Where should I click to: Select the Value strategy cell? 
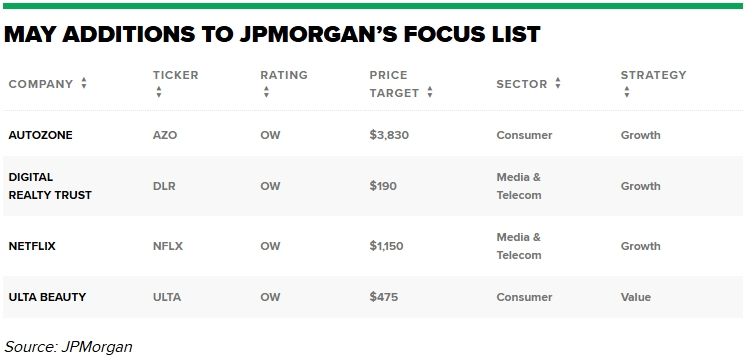tap(636, 297)
